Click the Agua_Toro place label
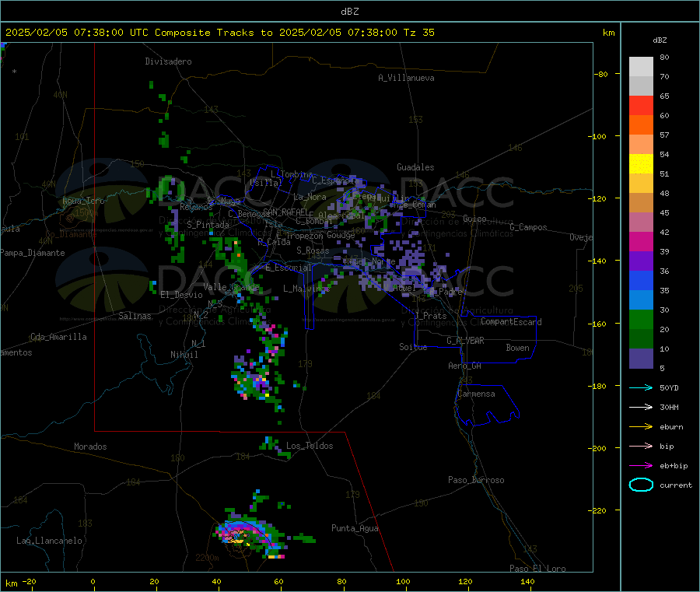 point(83,201)
